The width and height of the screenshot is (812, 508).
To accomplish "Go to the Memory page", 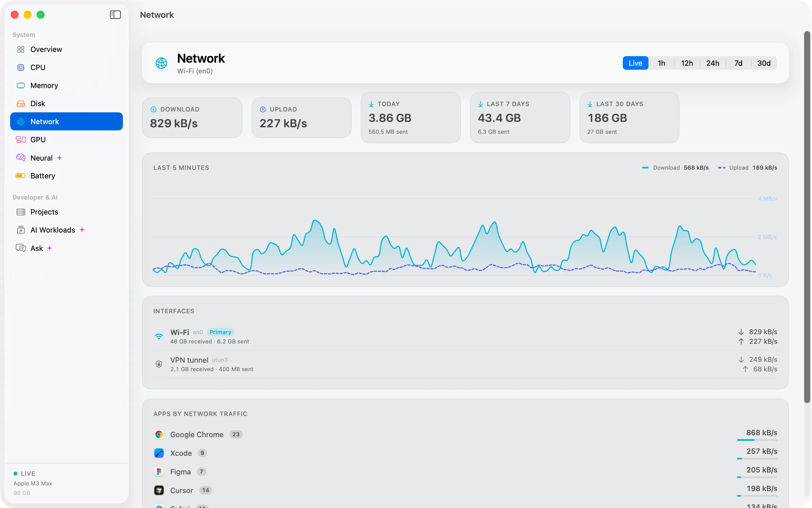I will [x=67, y=85].
